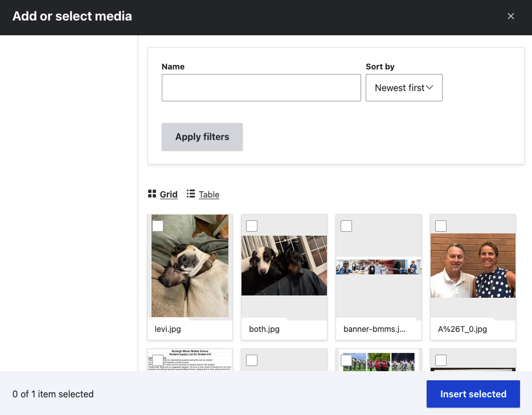Open the Sort by Newest first dropdown
Image resolution: width=532 pixels, height=415 pixels.
(404, 88)
